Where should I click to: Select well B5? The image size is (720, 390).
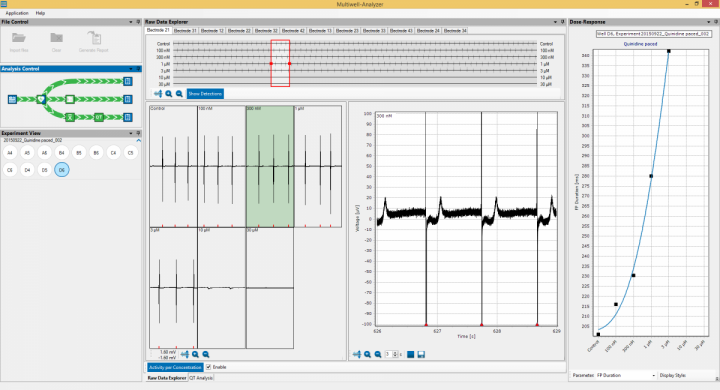point(79,153)
